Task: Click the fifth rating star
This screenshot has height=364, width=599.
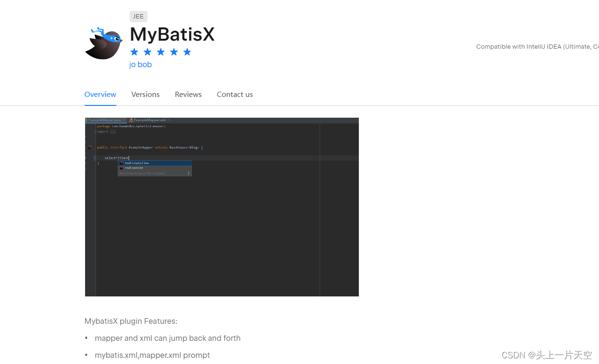Action: [x=187, y=52]
